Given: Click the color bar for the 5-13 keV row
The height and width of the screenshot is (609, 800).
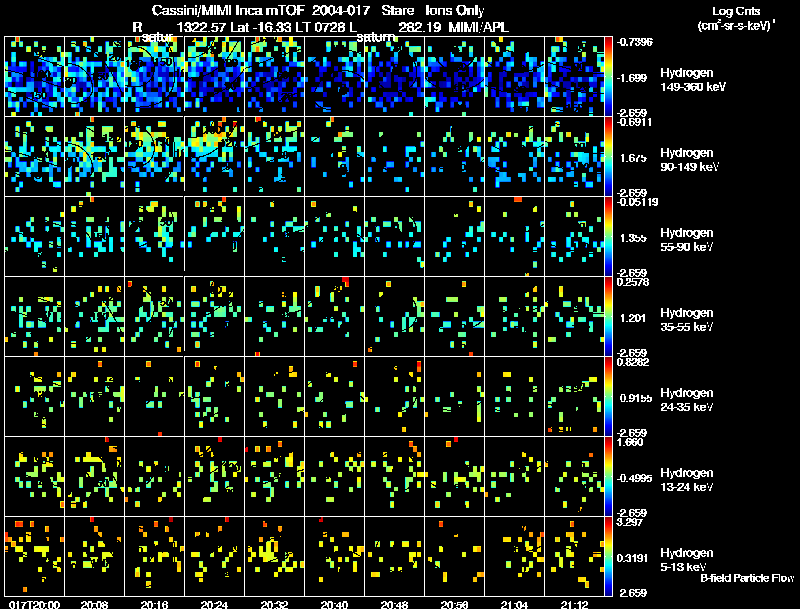Looking at the screenshot, I should coord(608,556).
